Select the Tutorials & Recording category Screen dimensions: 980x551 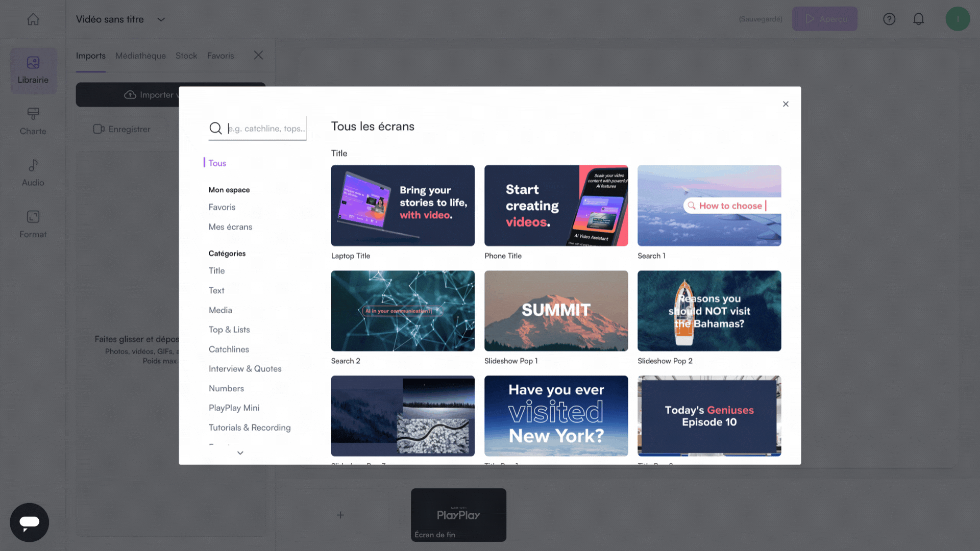click(250, 428)
